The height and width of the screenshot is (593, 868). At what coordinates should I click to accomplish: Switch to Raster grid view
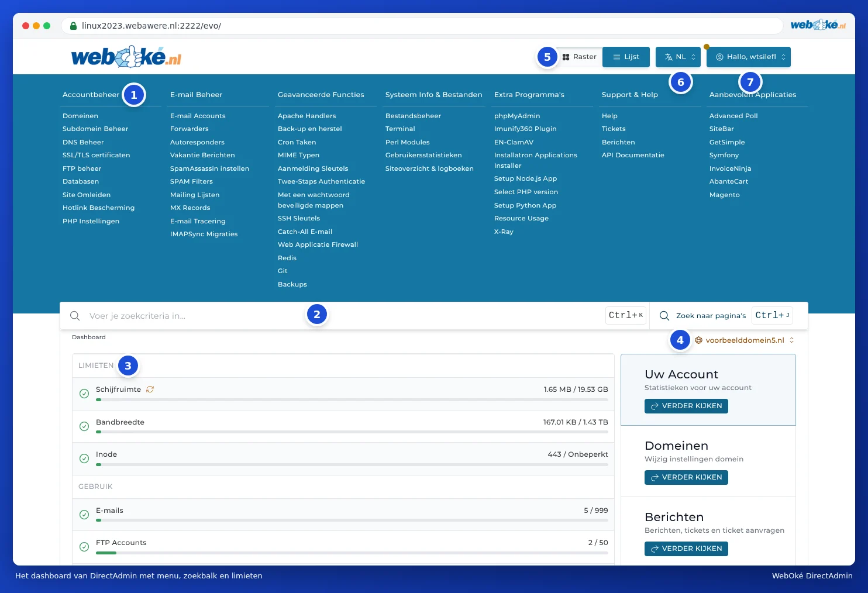tap(579, 57)
